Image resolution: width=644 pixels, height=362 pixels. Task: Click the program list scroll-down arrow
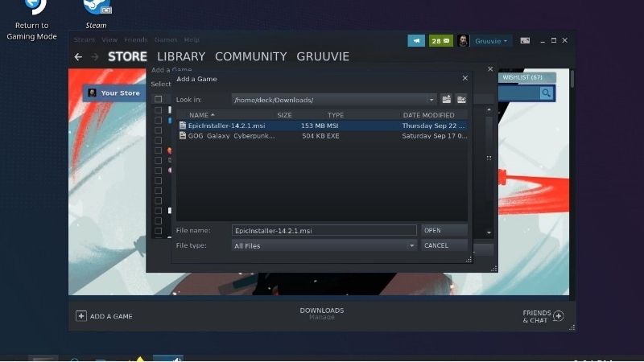click(x=489, y=232)
